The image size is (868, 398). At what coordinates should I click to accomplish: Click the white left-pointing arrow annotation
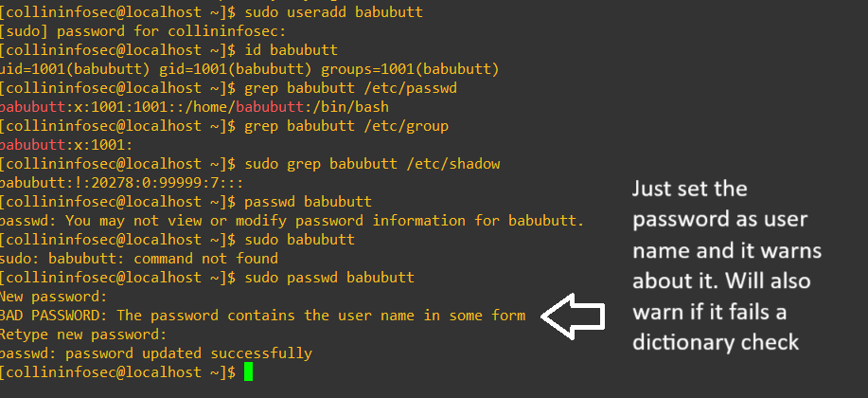[x=576, y=315]
